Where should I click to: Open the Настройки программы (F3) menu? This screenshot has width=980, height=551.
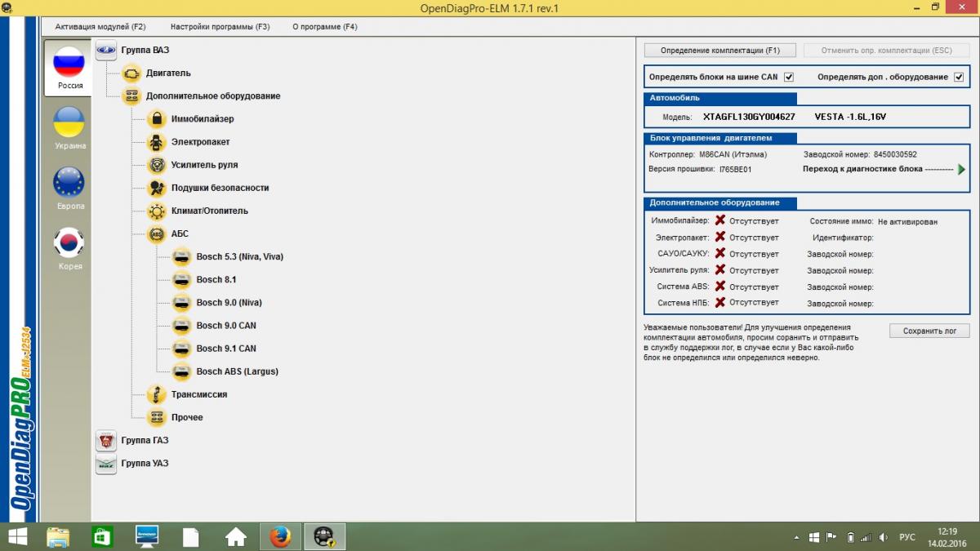(x=220, y=27)
